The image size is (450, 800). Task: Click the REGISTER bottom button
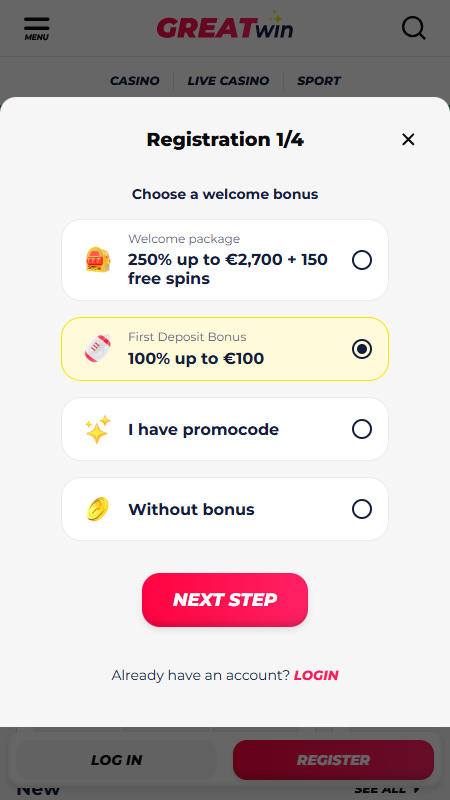[333, 760]
